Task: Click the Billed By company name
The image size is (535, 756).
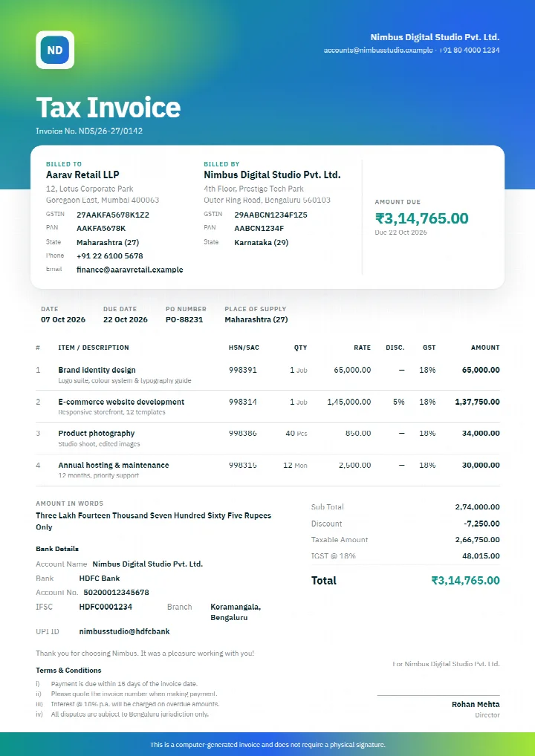Action: (x=272, y=175)
